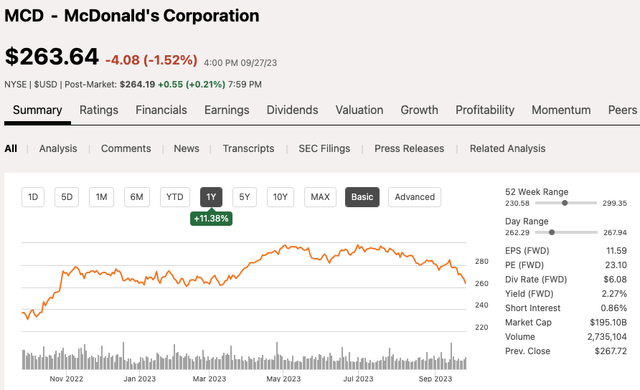This screenshot has width=640, height=390.
Task: Filter feed by News
Action: click(x=187, y=148)
